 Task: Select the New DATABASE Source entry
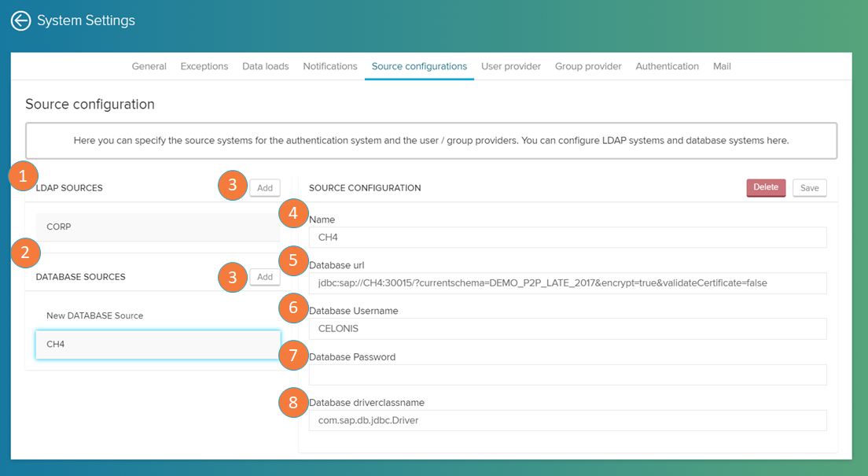157,315
